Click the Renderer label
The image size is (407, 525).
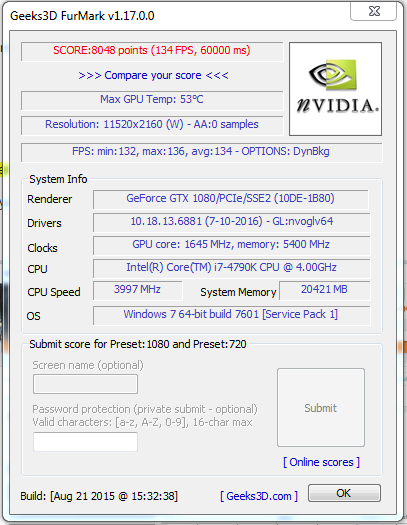coord(50,199)
